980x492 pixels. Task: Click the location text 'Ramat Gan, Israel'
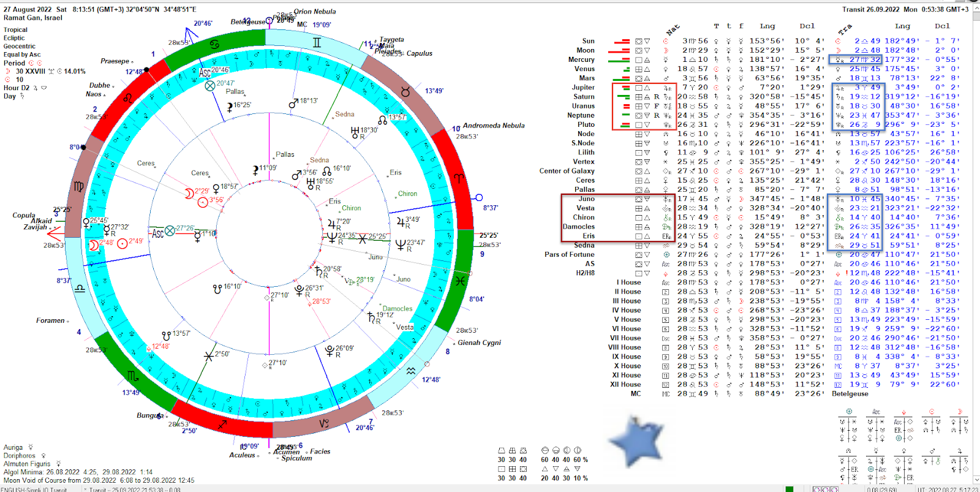pyautogui.click(x=33, y=18)
